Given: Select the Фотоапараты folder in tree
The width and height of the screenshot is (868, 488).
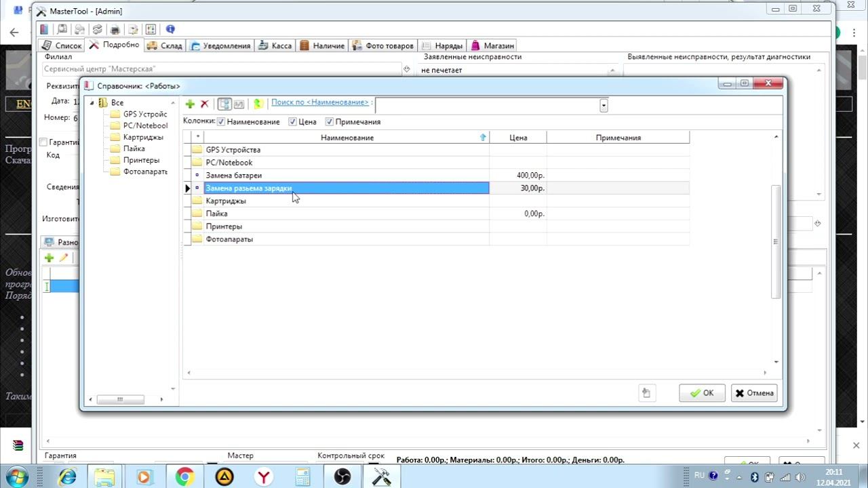Looking at the screenshot, I should coord(139,171).
